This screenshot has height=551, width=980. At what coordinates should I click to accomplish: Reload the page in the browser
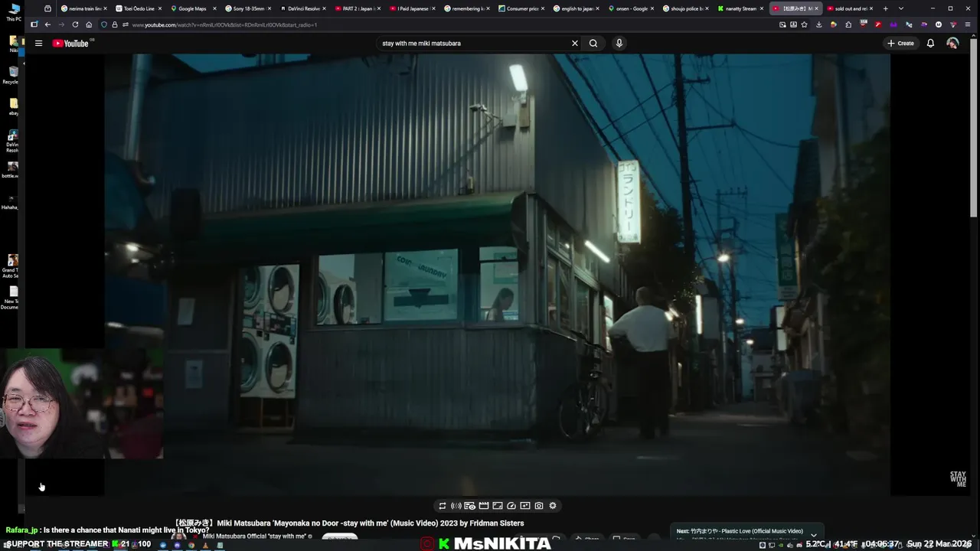75,24
